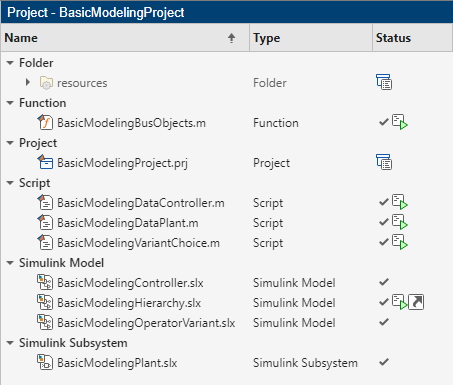Click the BasicModelingProject.prj project file icon
Viewport: 453px width, 385px height.
(45, 162)
